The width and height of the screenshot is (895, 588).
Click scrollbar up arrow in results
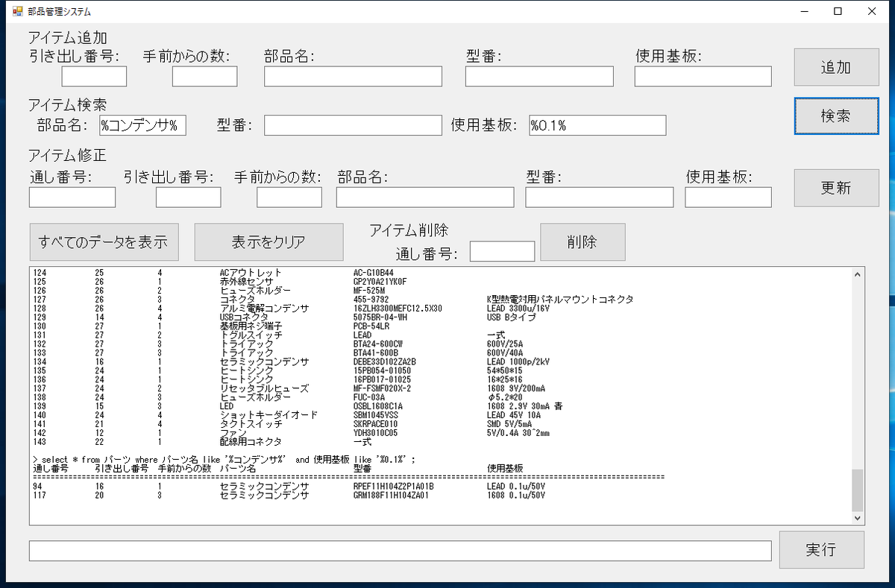coord(858,275)
